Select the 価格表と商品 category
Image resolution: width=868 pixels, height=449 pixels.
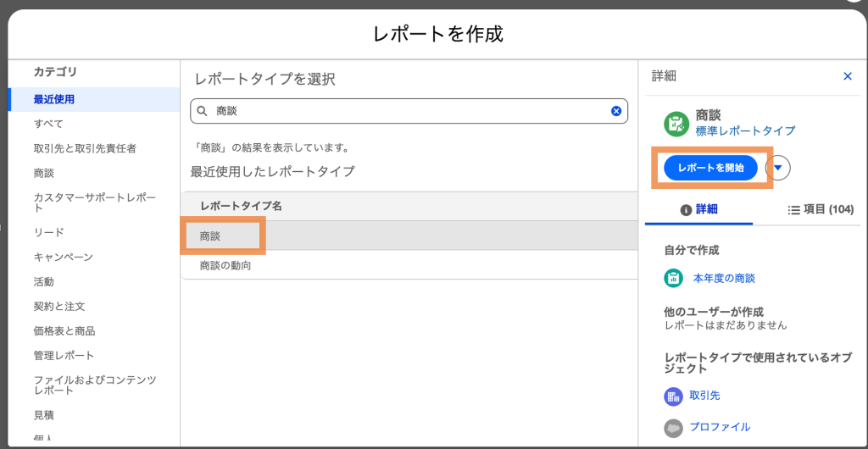[x=64, y=331]
